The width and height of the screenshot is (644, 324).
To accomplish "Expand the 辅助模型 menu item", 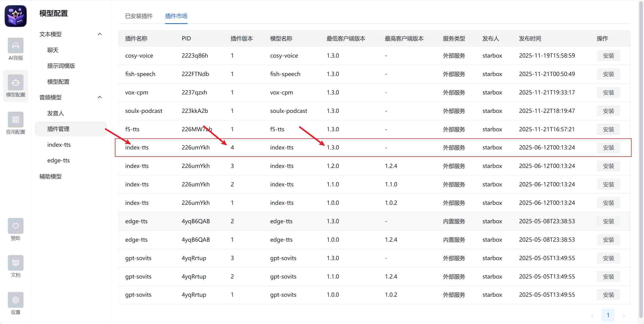I will tap(51, 176).
